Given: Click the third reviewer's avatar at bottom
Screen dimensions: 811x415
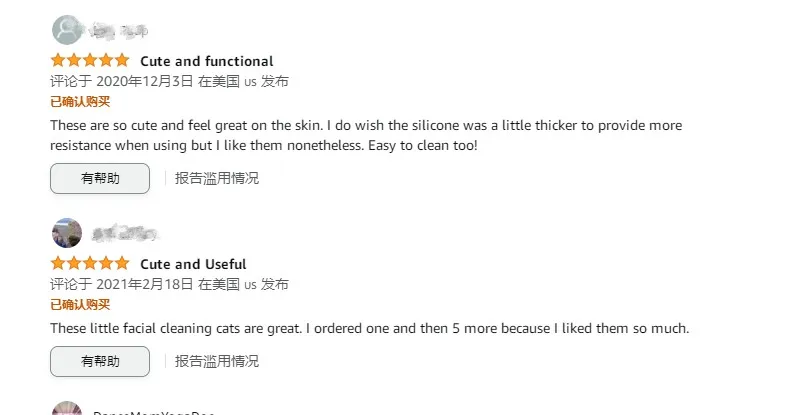Looking at the screenshot, I should [x=66, y=409].
